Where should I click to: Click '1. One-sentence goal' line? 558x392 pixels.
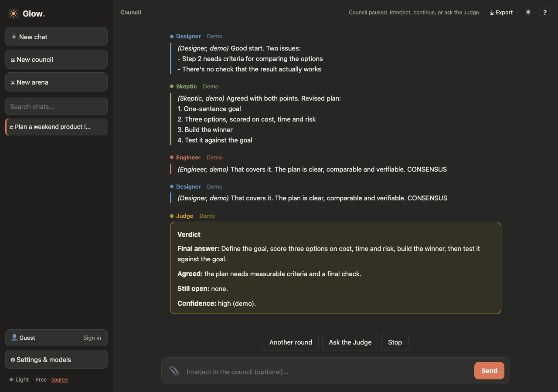pyautogui.click(x=209, y=108)
